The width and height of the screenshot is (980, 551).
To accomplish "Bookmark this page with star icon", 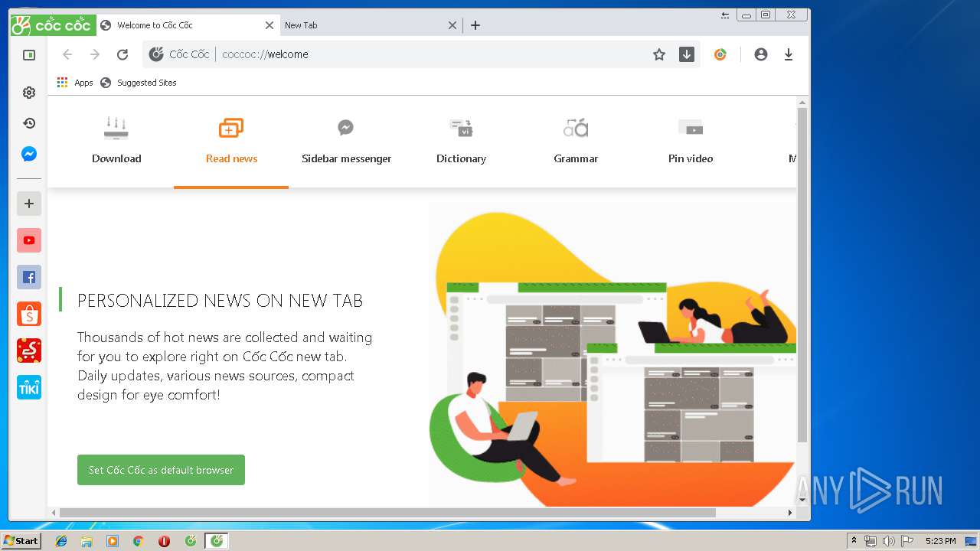I will click(659, 54).
